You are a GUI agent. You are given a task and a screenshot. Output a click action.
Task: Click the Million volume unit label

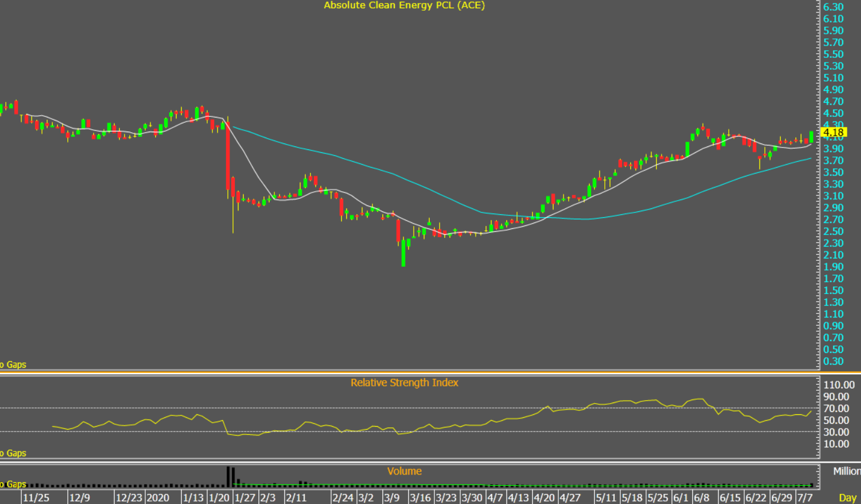[847, 471]
